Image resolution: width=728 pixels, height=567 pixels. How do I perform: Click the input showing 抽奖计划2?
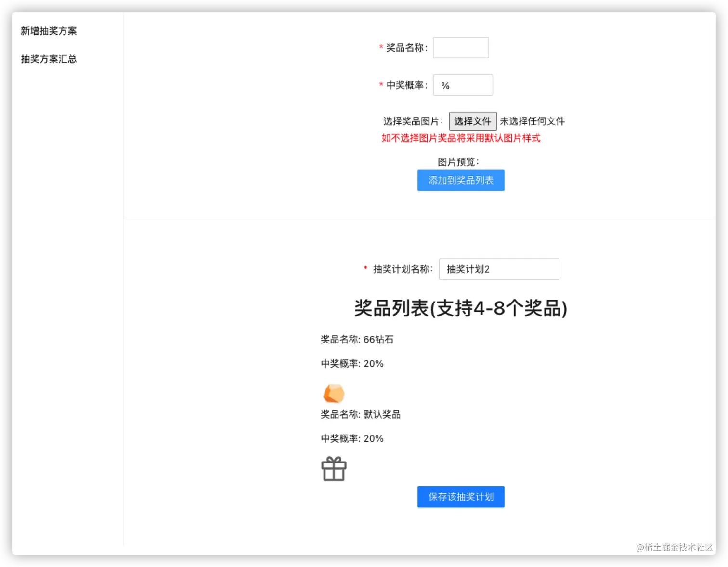(x=498, y=269)
